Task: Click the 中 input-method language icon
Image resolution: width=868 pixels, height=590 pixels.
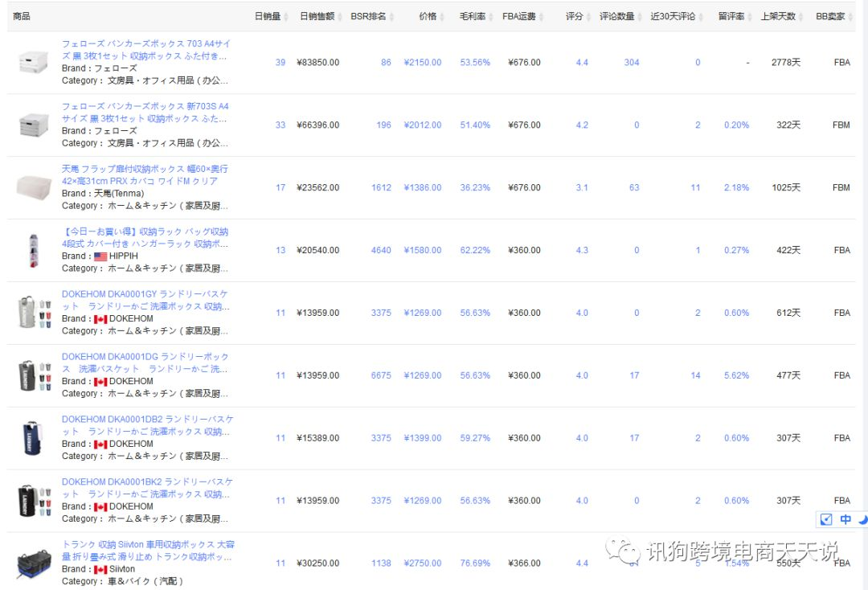Action: pyautogui.click(x=845, y=519)
